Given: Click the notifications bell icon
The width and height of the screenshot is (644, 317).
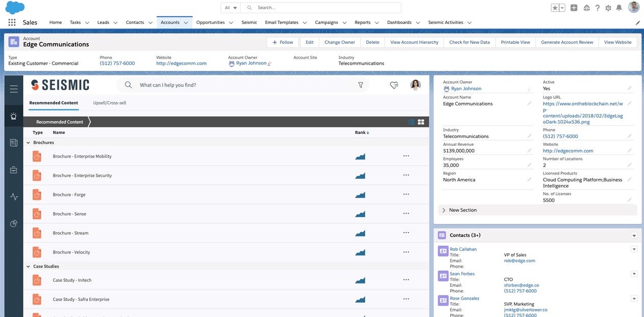Looking at the screenshot, I should [619, 8].
